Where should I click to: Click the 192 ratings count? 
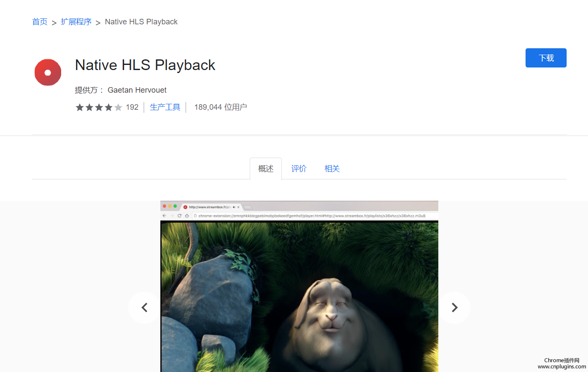pyautogui.click(x=132, y=107)
